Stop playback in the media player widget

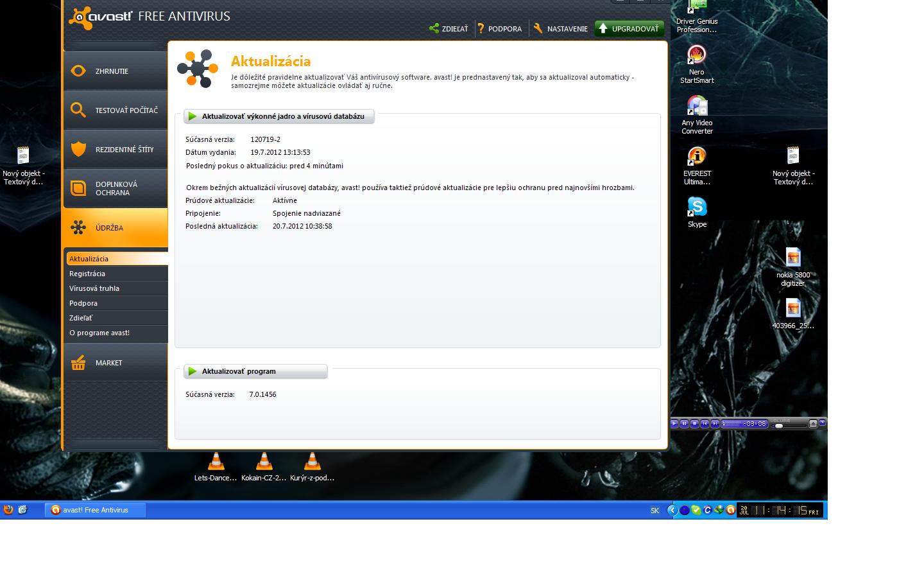coord(694,423)
